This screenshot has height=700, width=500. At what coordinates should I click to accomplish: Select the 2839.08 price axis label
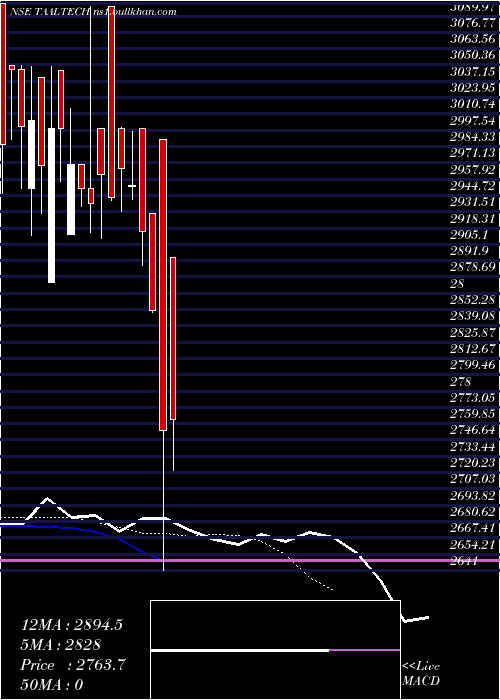coord(472,316)
